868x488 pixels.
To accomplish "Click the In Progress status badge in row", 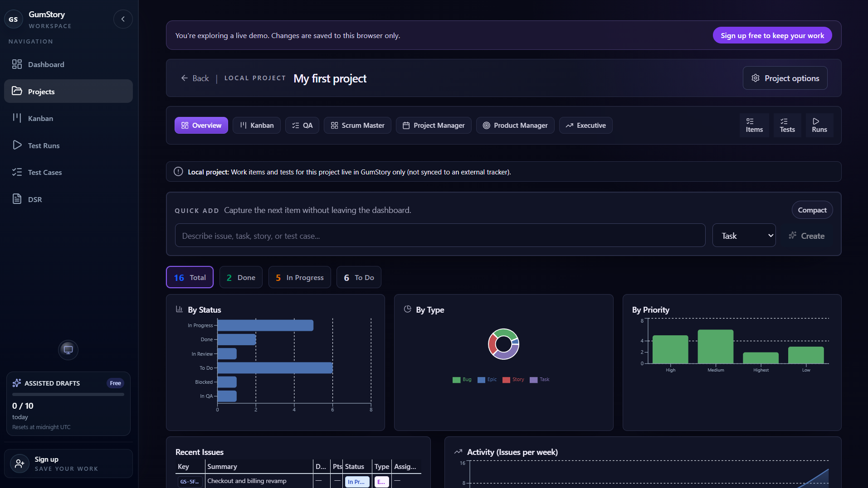I will [x=357, y=482].
